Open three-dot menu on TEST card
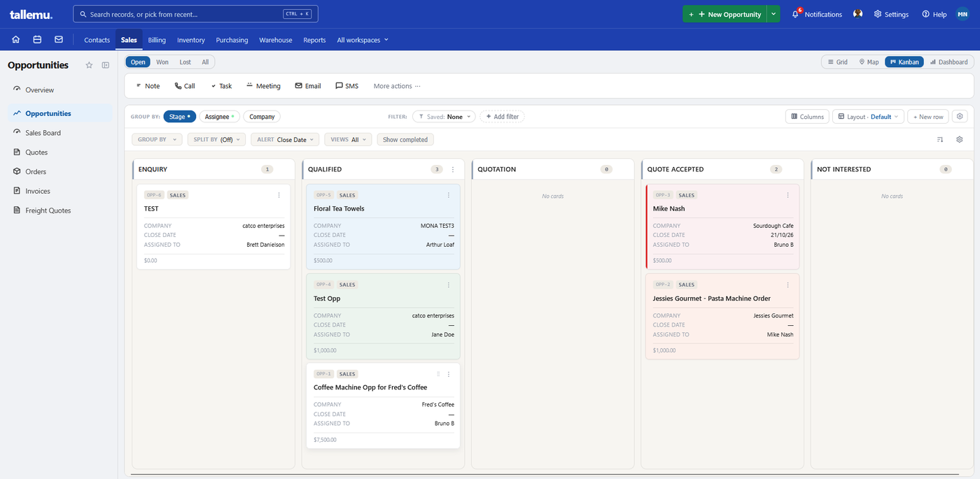The image size is (980, 479). (x=279, y=195)
